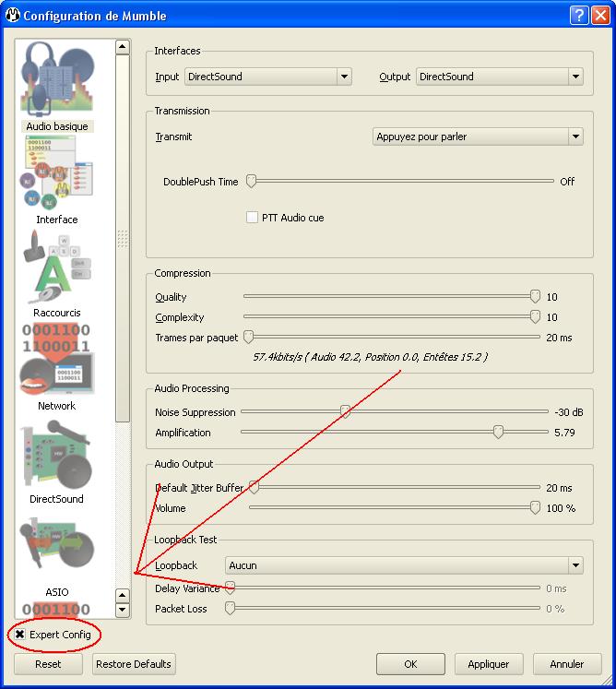Click the Amplification slider handle
This screenshot has width=616, height=689.
[x=498, y=433]
